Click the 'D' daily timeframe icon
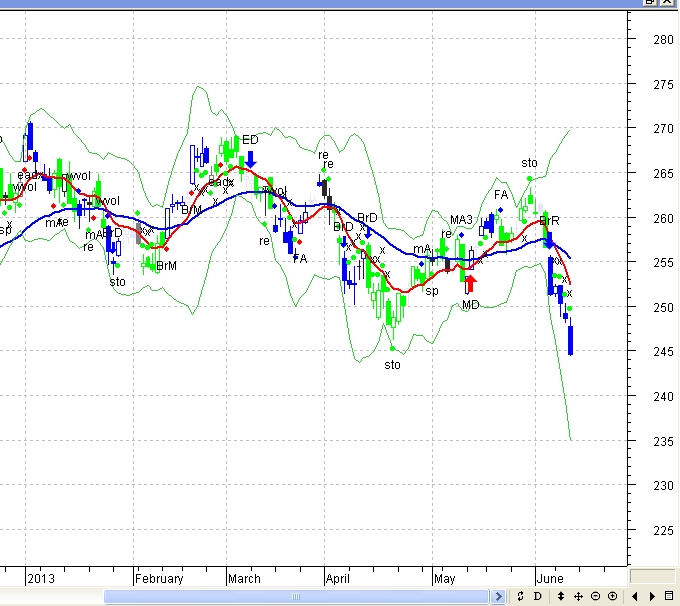The width and height of the screenshot is (680, 606). [537, 597]
